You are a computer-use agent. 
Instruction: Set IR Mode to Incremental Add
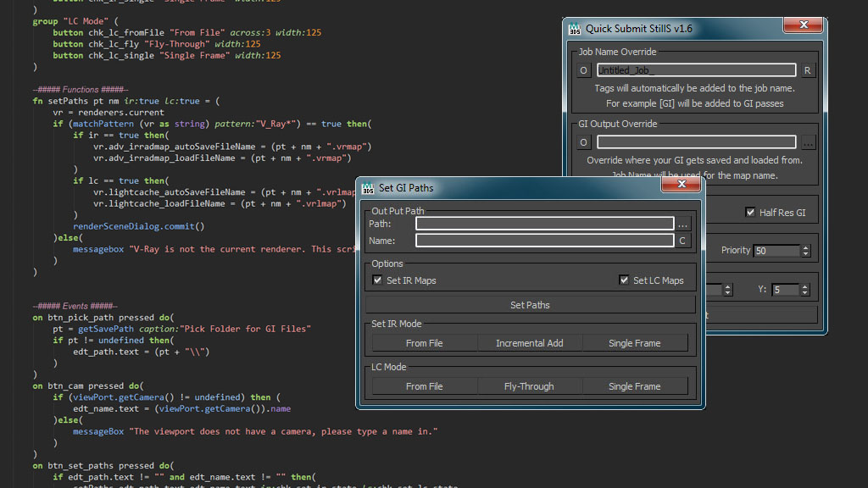click(x=529, y=343)
